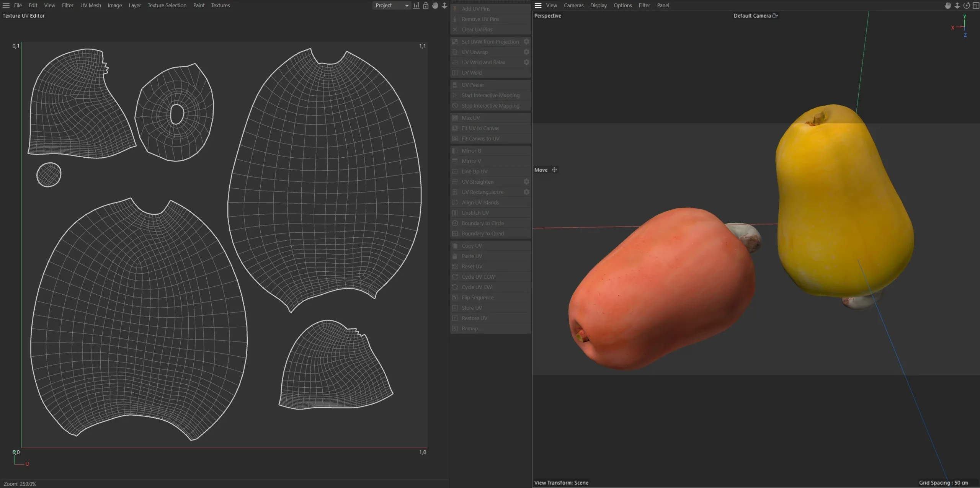The height and width of the screenshot is (488, 980).
Task: Select the UV Peeler tool
Action: (x=472, y=85)
